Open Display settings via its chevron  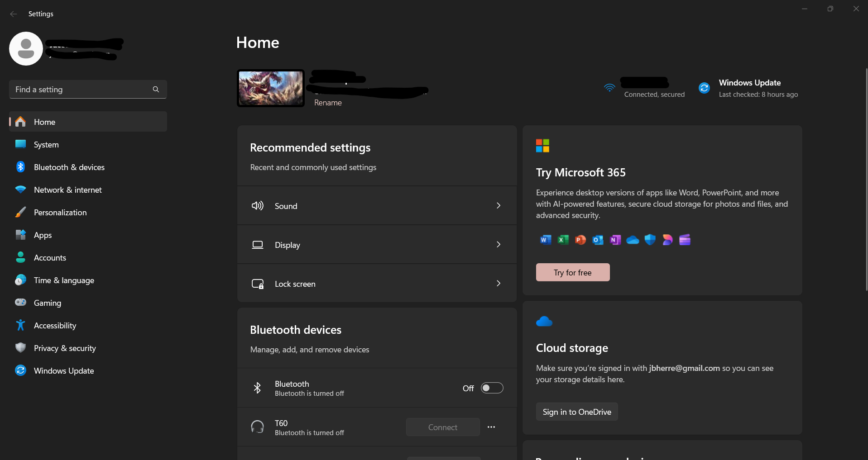498,244
